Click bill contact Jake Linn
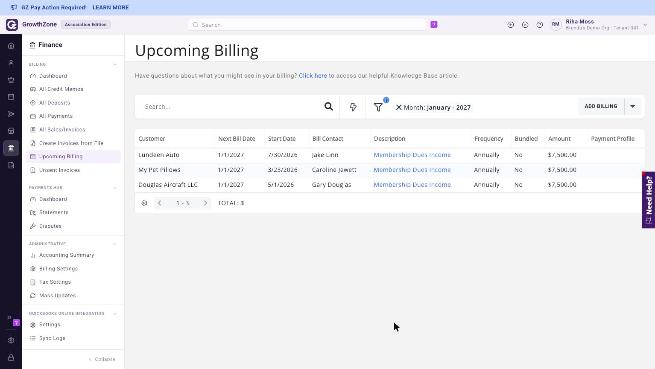 [x=325, y=155]
